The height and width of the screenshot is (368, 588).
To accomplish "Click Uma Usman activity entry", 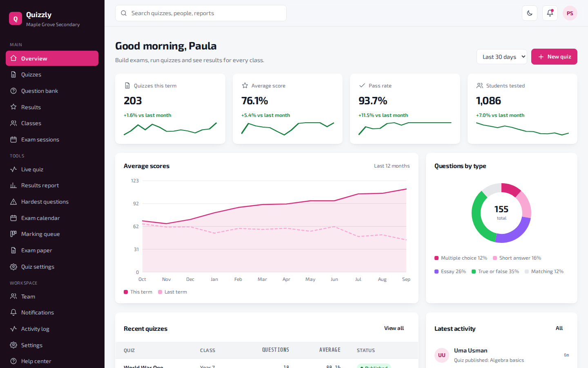I will click(x=501, y=355).
